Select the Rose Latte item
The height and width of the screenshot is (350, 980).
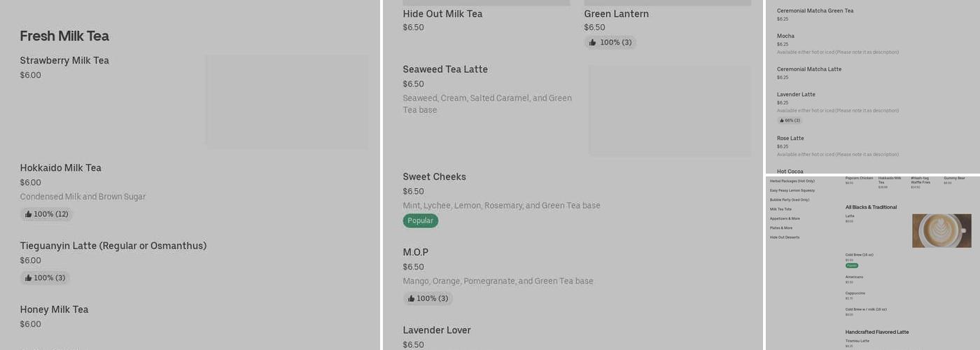790,139
